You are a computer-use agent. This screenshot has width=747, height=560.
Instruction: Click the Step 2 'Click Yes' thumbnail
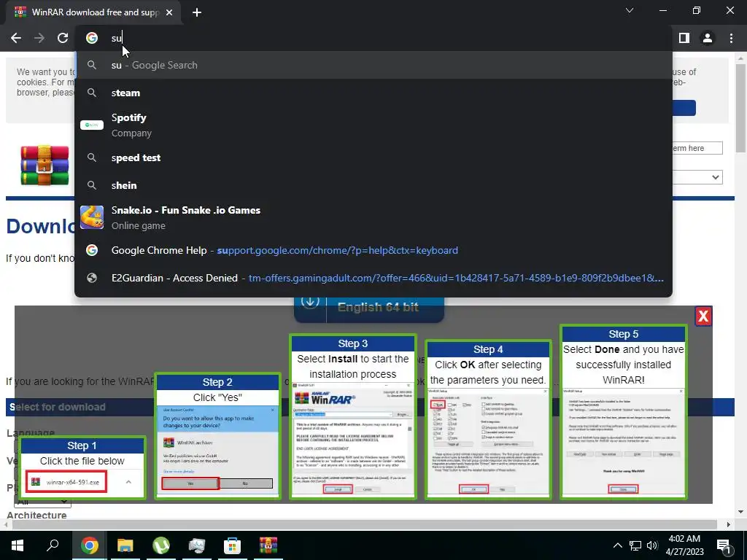tap(217, 436)
